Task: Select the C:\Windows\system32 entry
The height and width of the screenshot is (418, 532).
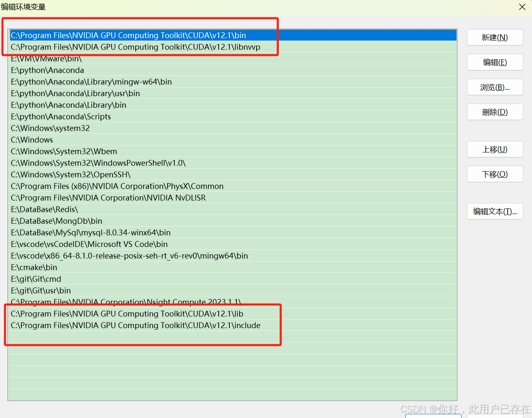Action: (x=232, y=128)
